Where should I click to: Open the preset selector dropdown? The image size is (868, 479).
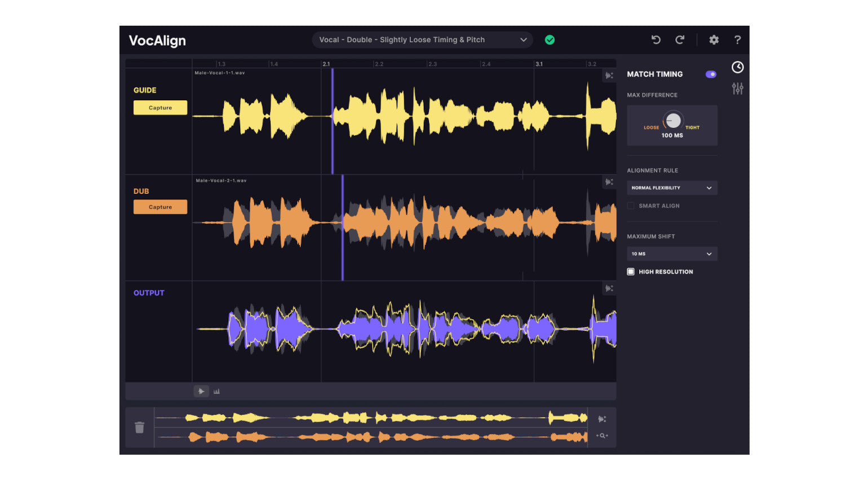pos(422,40)
